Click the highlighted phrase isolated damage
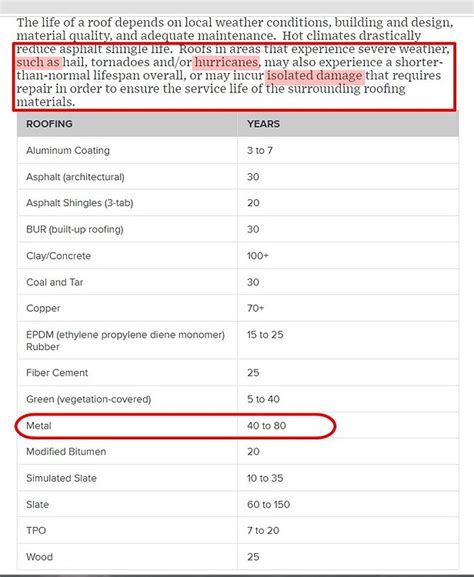The width and height of the screenshot is (474, 577). click(315, 76)
